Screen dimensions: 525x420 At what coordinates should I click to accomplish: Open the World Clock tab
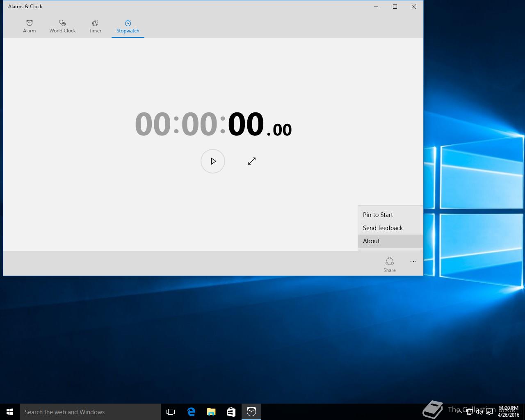[62, 26]
